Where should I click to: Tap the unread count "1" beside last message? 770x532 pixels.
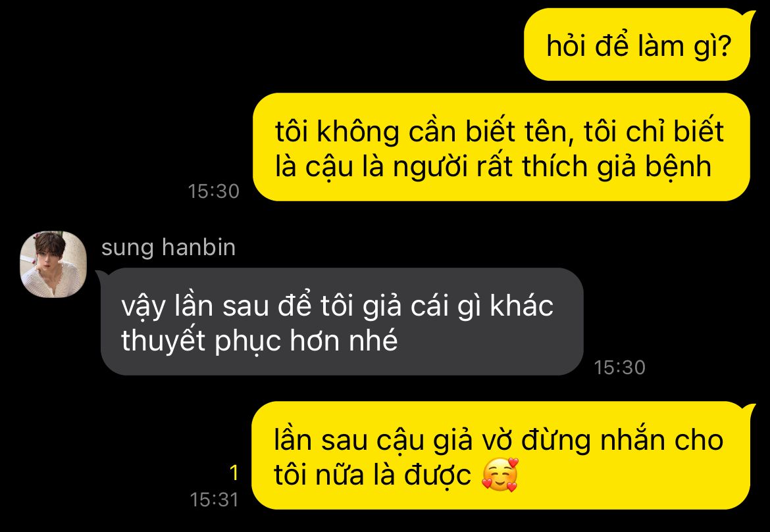tap(234, 473)
